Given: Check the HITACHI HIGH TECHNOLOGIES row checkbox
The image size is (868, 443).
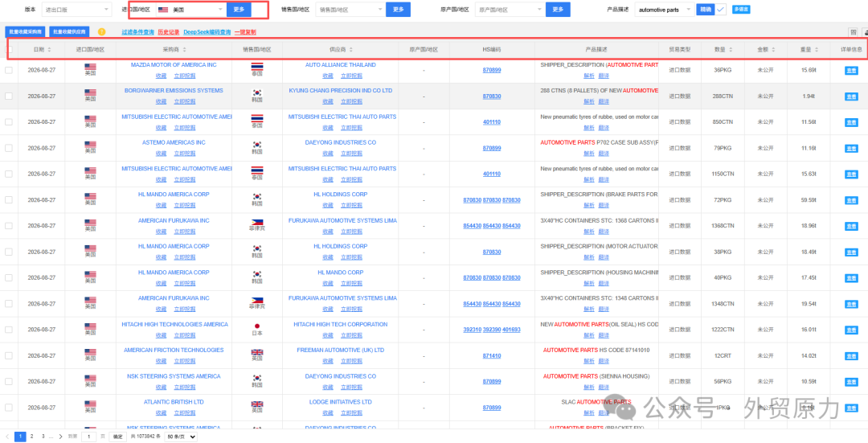Looking at the screenshot, I should pyautogui.click(x=8, y=330).
